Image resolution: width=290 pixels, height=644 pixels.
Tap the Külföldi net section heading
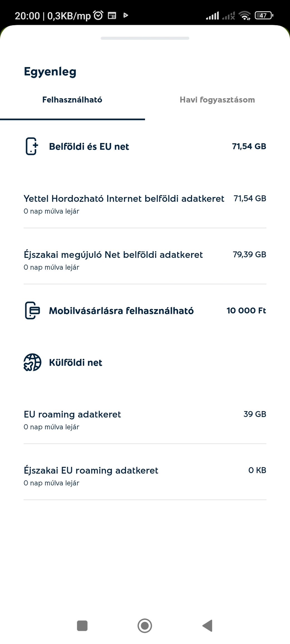pyautogui.click(x=75, y=362)
